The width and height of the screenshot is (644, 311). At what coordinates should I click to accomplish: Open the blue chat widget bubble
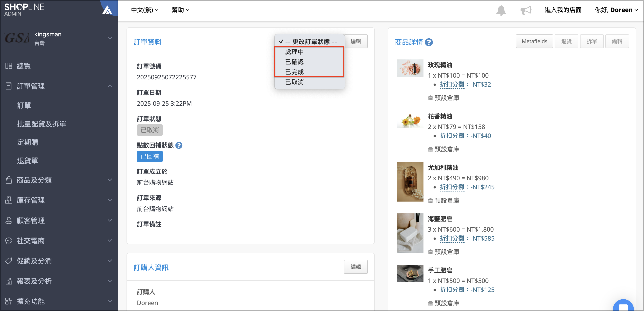tap(623, 306)
